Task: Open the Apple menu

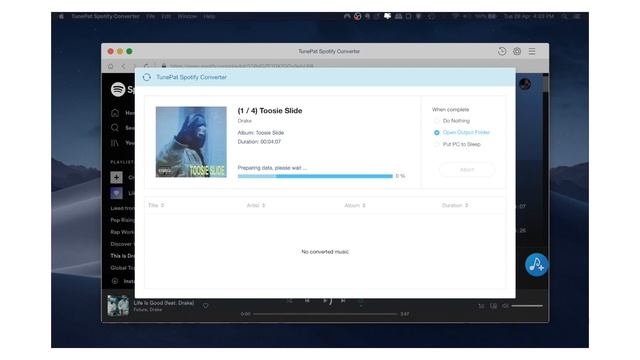Action: 61,16
